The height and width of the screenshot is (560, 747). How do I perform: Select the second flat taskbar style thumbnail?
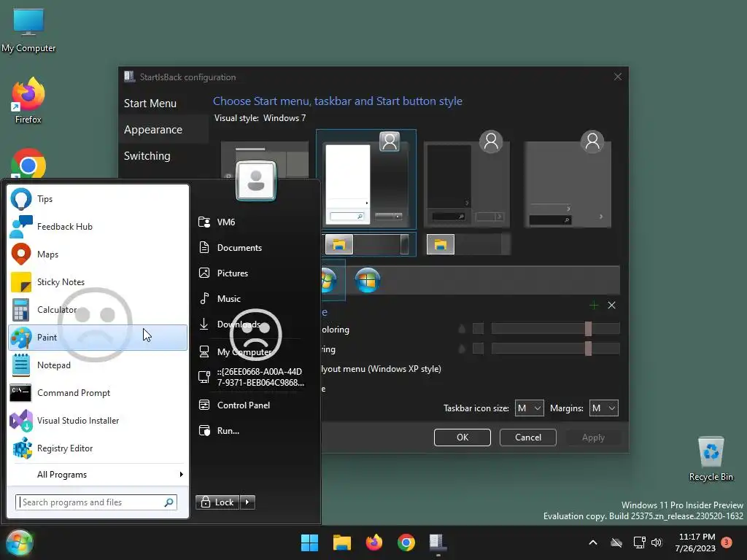tap(468, 245)
